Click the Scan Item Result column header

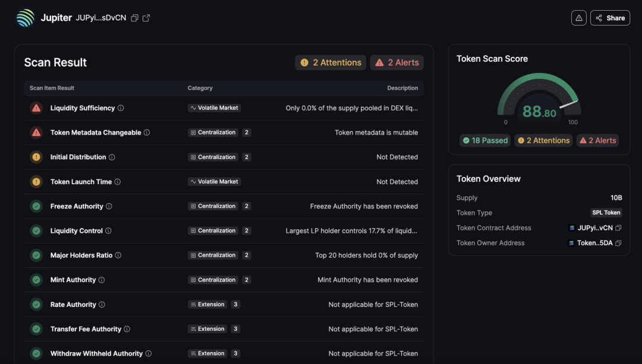(x=52, y=88)
